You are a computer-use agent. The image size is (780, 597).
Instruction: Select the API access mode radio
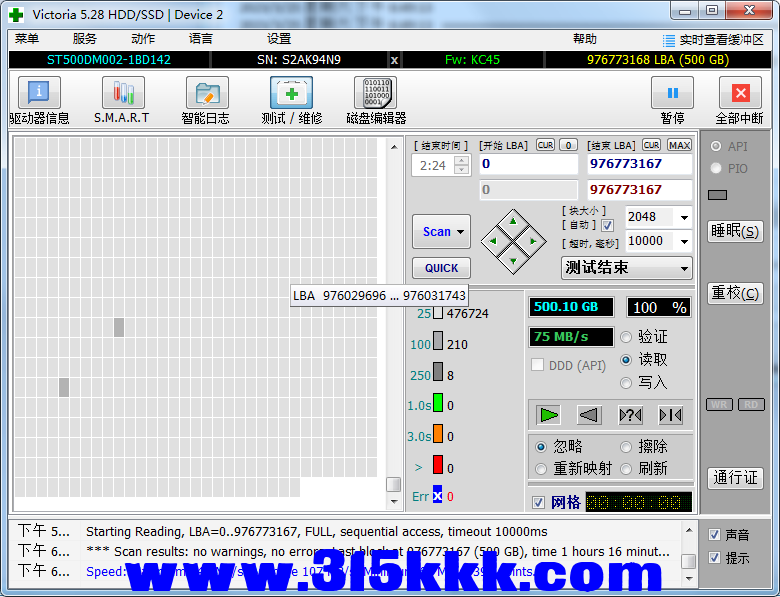tap(716, 146)
